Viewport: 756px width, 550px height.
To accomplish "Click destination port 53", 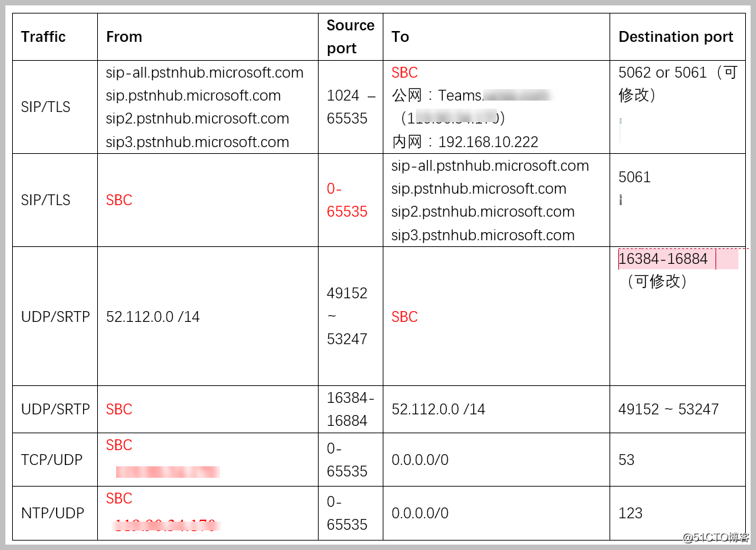I will pos(626,460).
